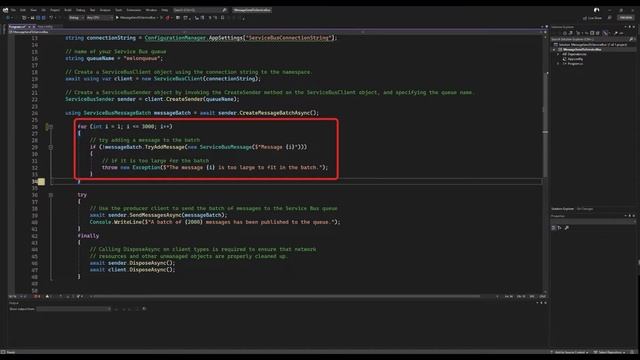Switch to the Git Changes bottom tab
The width and height of the screenshot is (640, 360).
(x=585, y=209)
